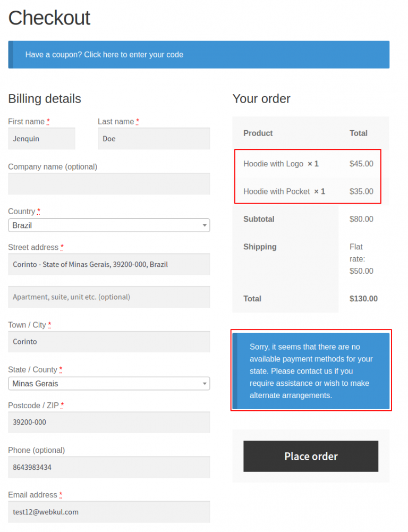408x532 pixels.
Task: Click the Email address field
Action: 109,512
